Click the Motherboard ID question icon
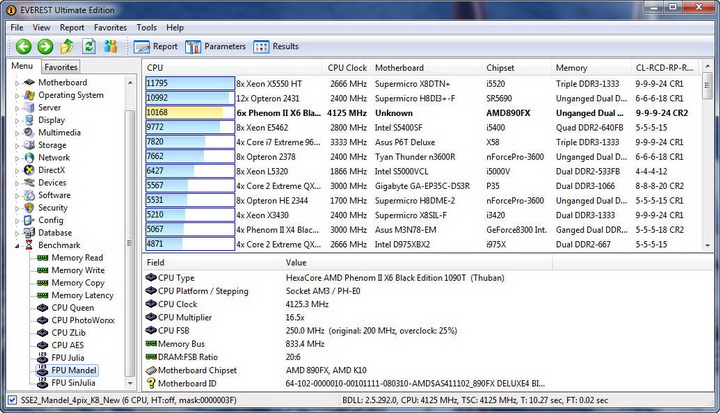This screenshot has height=413, width=720. coord(151,383)
